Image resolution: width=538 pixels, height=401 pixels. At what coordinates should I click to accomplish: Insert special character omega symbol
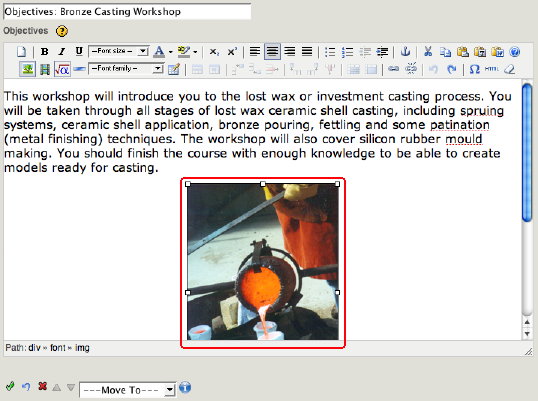(x=474, y=69)
